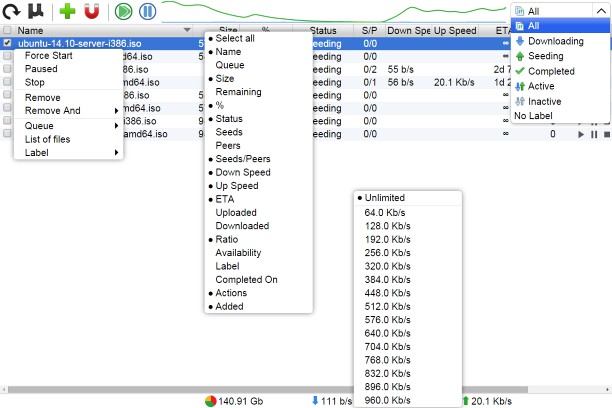This screenshot has width=612, height=408.
Task: Click the refresh arrow icon in toolbar
Action: [x=11, y=12]
